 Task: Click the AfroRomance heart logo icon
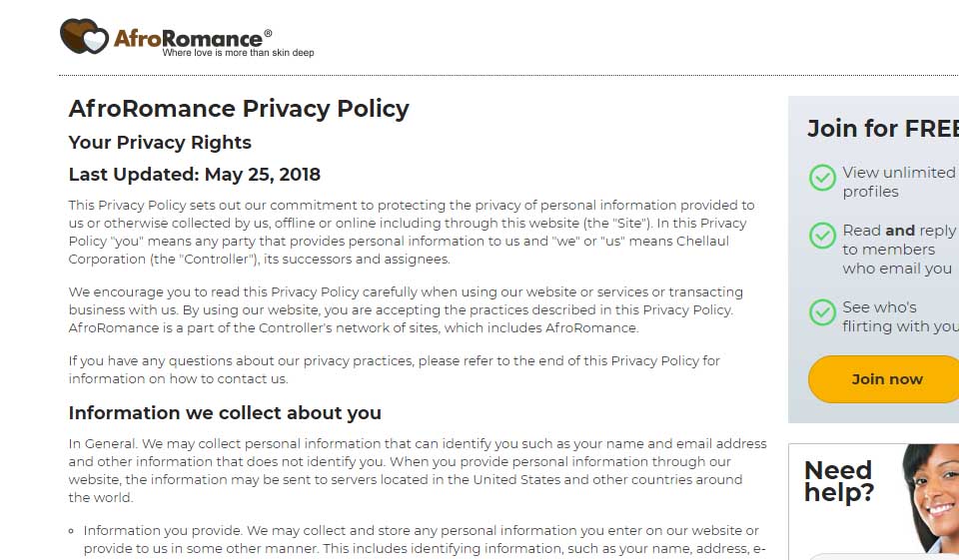[84, 37]
